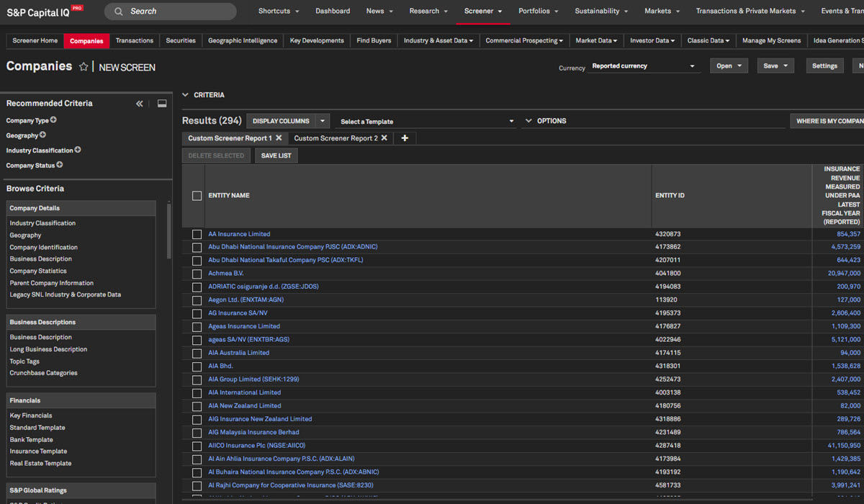Image resolution: width=864 pixels, height=504 pixels.
Task: Open the Open button dropdown
Action: [x=729, y=66]
